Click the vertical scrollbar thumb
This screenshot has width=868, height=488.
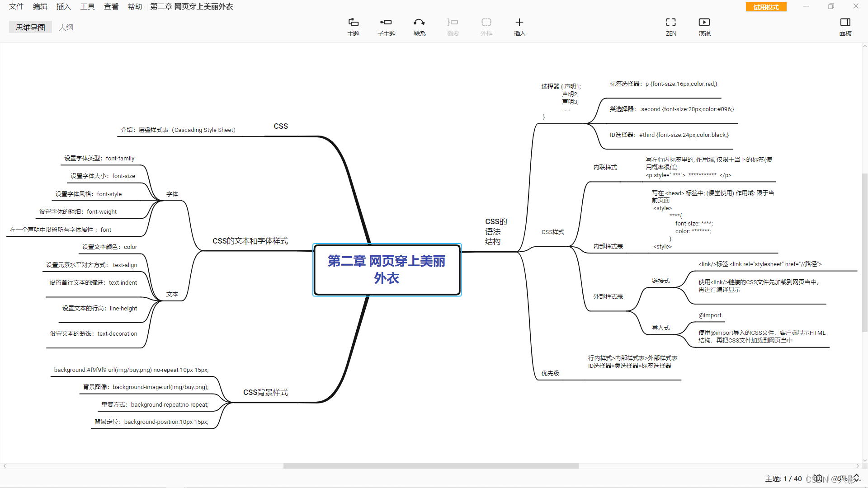[864, 253]
